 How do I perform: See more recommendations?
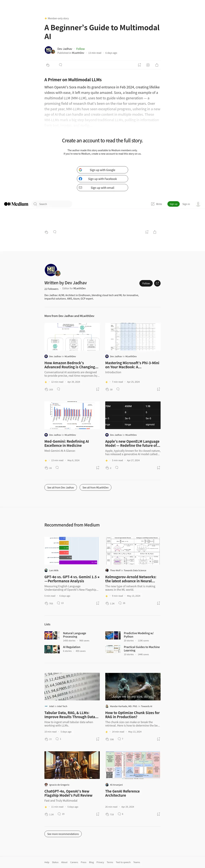(x=63, y=834)
